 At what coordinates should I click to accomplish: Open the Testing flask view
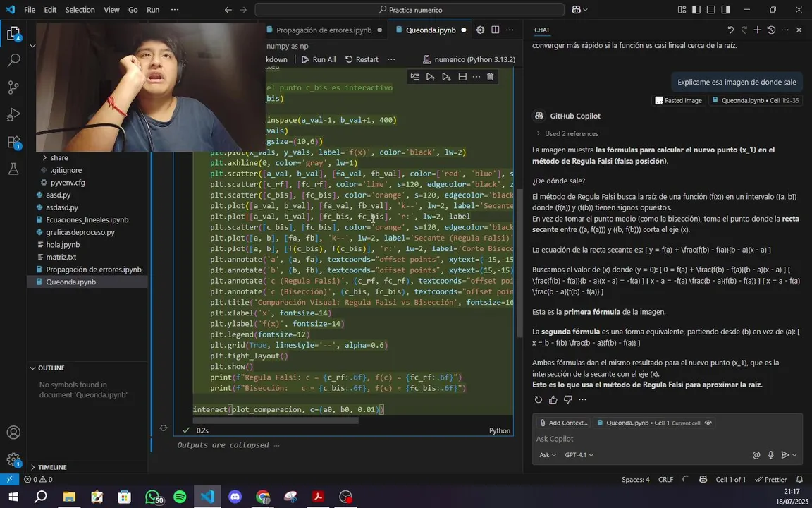tap(13, 169)
